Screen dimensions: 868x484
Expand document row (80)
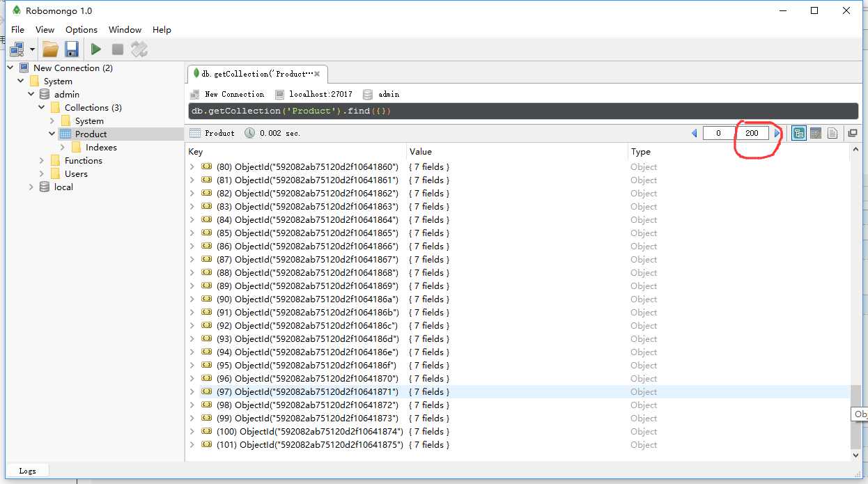point(193,167)
